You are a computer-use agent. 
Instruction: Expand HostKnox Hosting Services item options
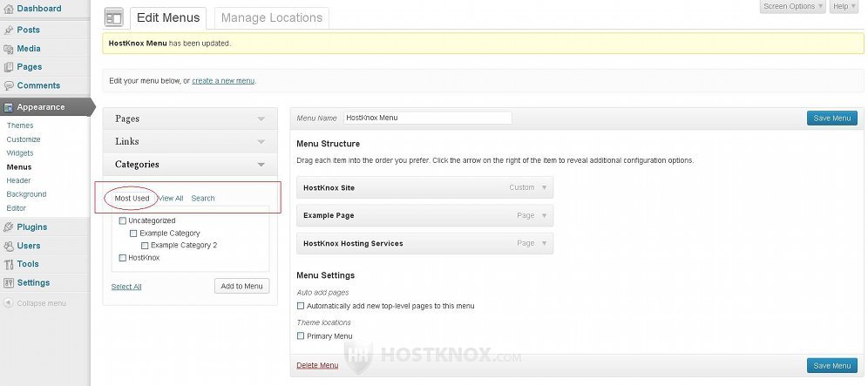coord(544,243)
